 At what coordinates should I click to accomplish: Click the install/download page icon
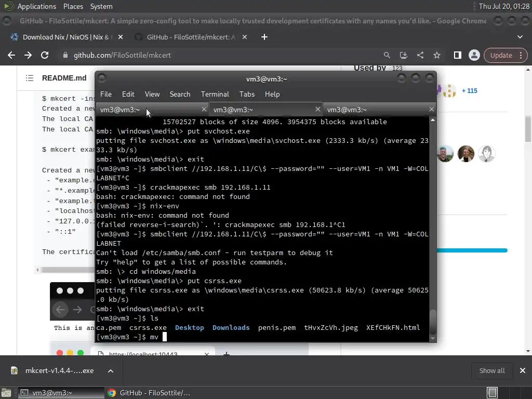coord(403,55)
